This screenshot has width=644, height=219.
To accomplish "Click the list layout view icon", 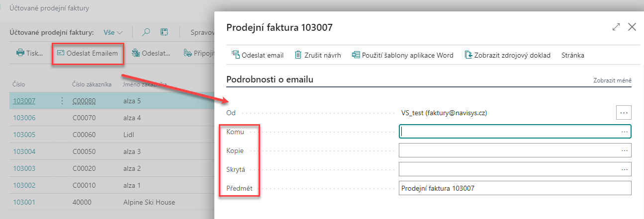I will click(x=164, y=32).
